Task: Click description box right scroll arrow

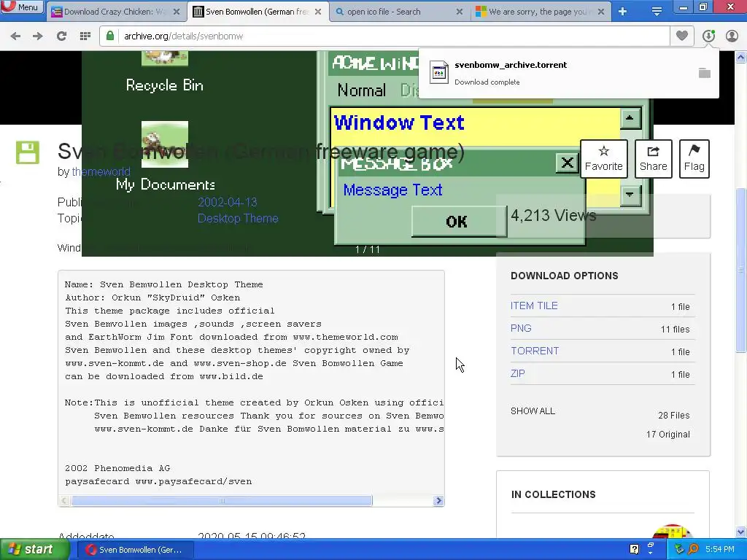Action: tap(438, 500)
